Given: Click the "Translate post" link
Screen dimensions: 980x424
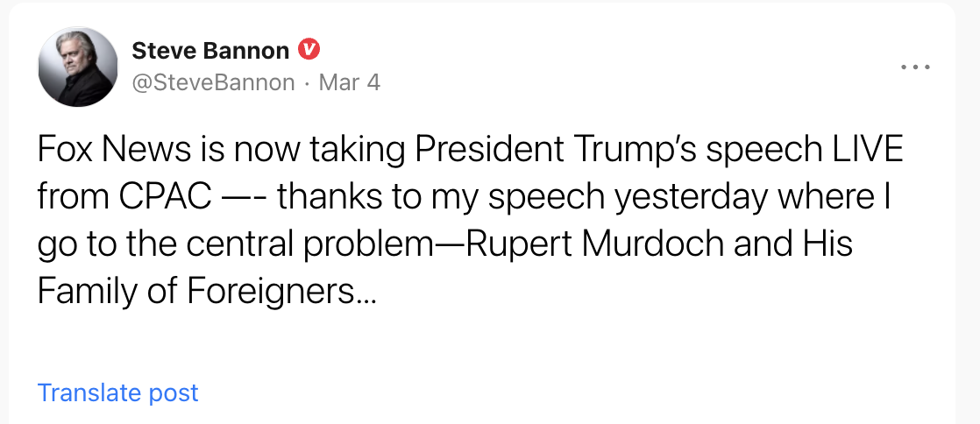Looking at the screenshot, I should pos(118,392).
